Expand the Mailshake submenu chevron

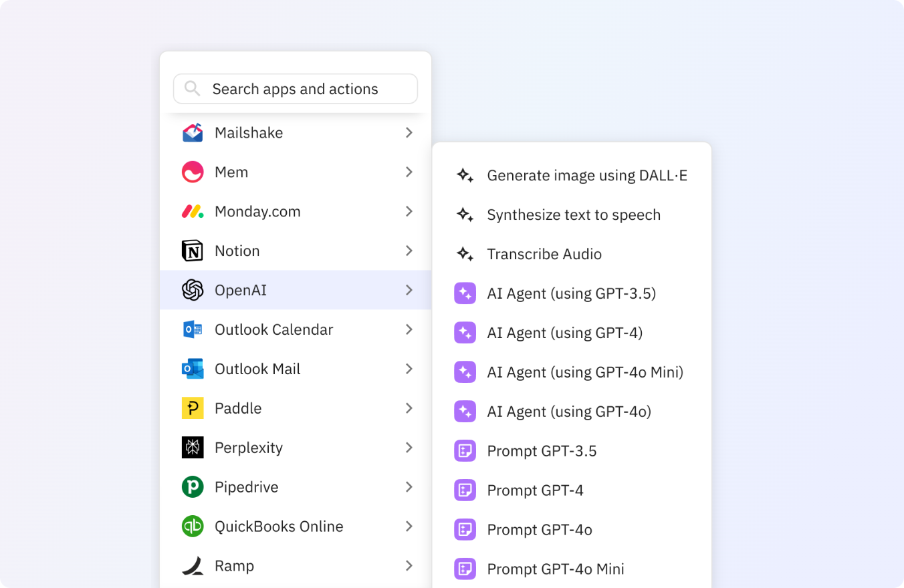[x=409, y=133]
